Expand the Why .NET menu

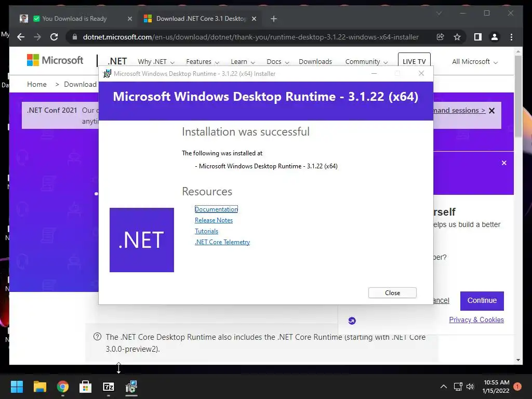coord(156,62)
